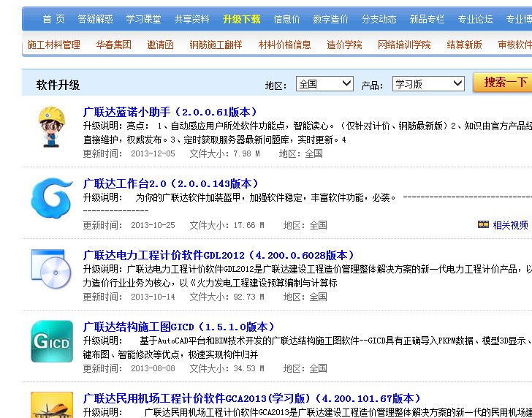
Task: Open 广联达电力工程计价软件GDL2012 title link
Action: (x=218, y=255)
